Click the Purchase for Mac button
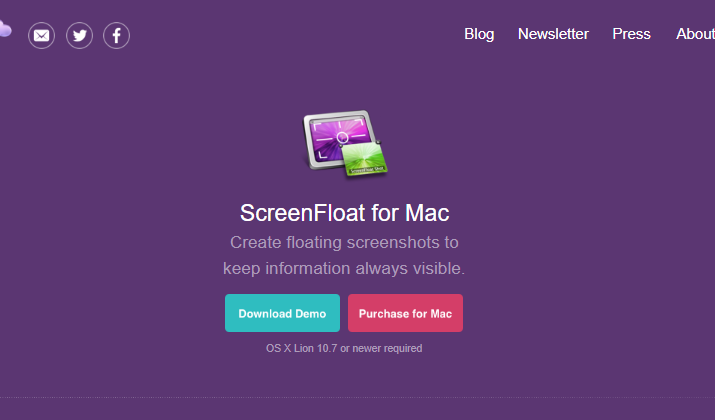 tap(405, 313)
